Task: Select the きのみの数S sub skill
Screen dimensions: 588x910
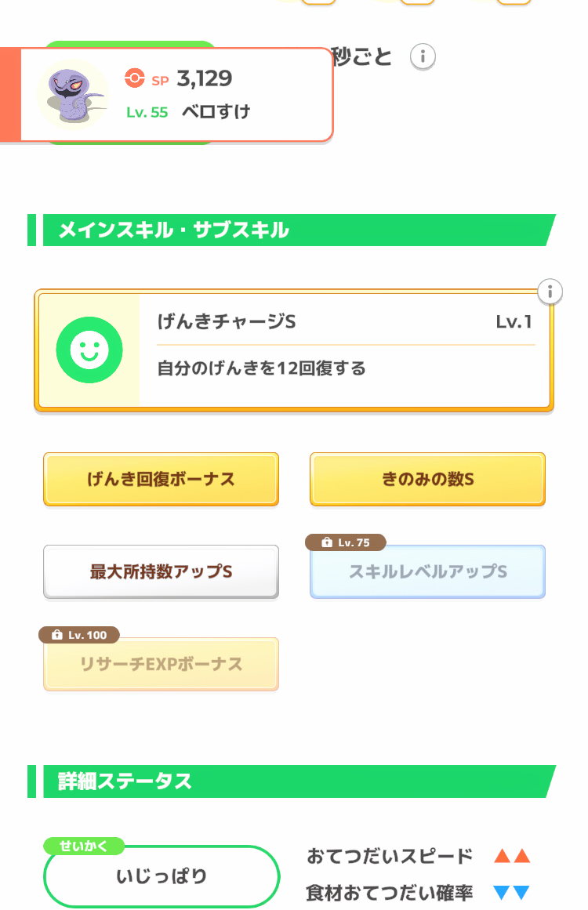Action: [x=427, y=479]
